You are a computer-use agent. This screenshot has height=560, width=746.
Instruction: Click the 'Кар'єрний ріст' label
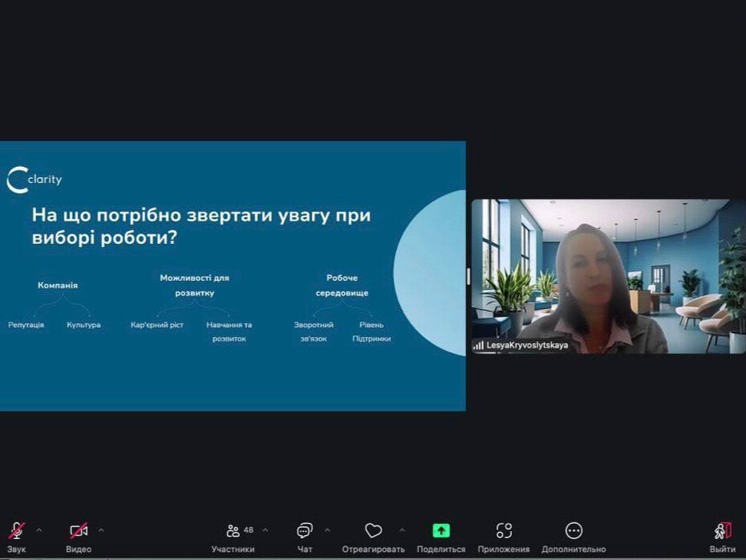tap(157, 325)
